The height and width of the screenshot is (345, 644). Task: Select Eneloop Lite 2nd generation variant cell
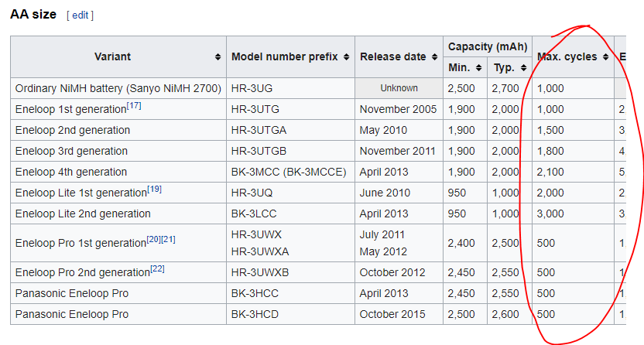[x=118, y=213]
